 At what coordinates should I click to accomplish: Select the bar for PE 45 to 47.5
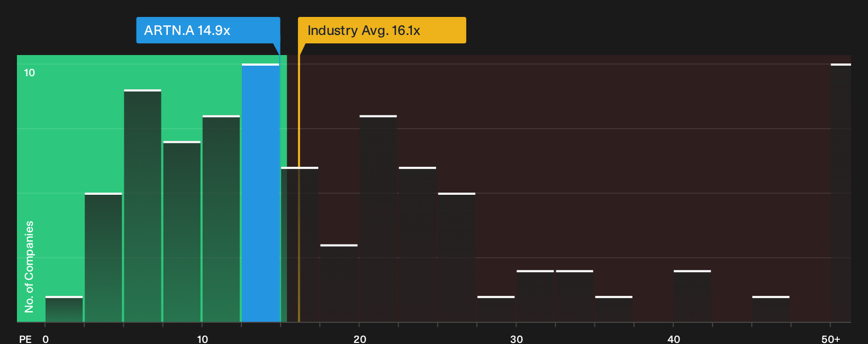point(771,309)
